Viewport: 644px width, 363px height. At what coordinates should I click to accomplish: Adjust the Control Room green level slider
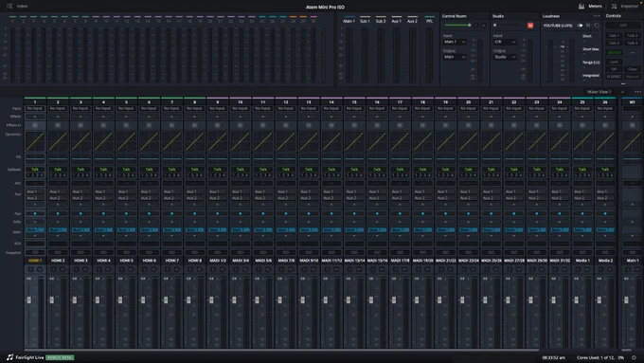pyautogui.click(x=457, y=26)
